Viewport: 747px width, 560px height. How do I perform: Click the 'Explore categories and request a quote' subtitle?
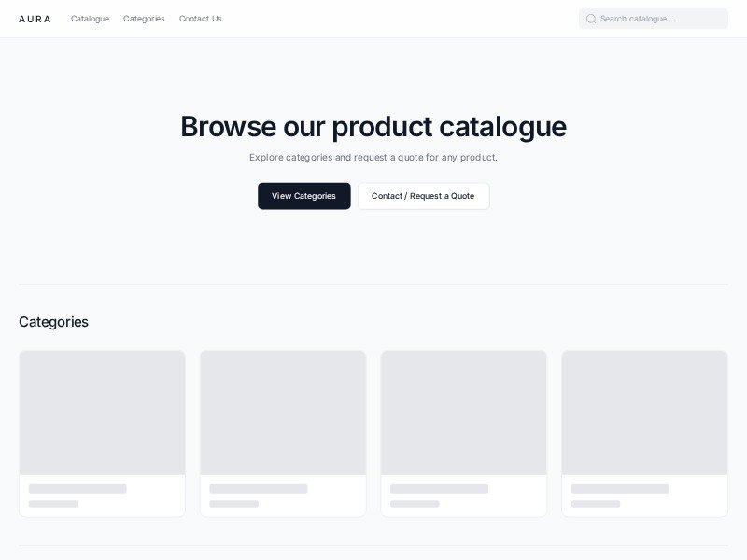coord(373,158)
